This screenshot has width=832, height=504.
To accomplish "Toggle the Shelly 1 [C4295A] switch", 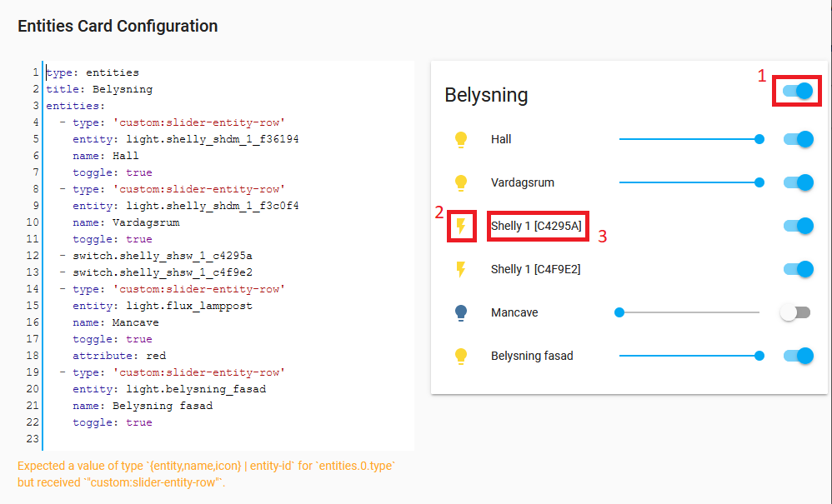I will click(798, 226).
